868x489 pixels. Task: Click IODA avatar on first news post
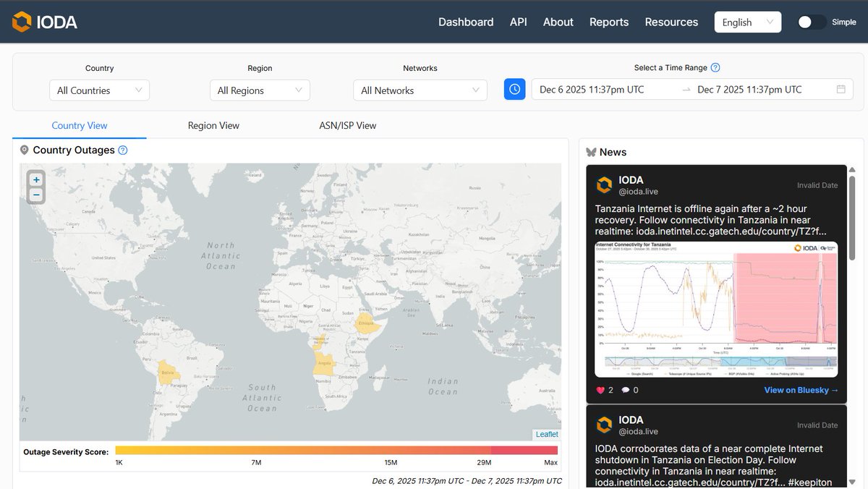point(604,184)
